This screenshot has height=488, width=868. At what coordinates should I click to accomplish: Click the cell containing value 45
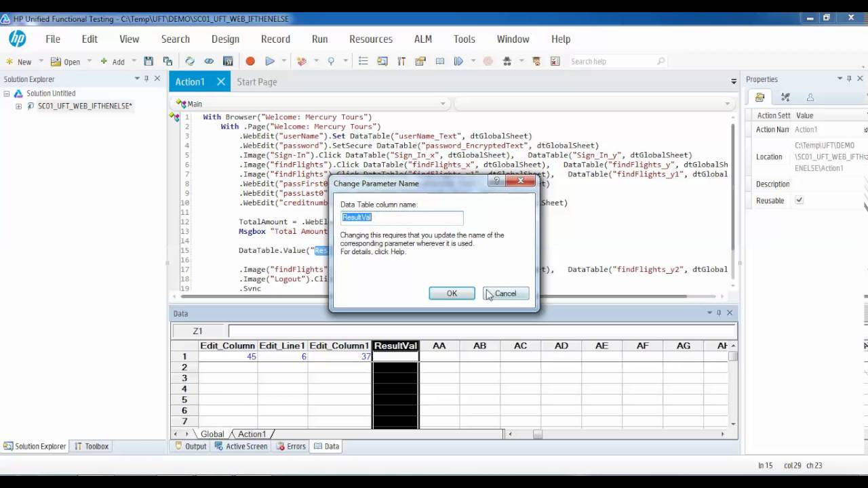pyautogui.click(x=228, y=357)
